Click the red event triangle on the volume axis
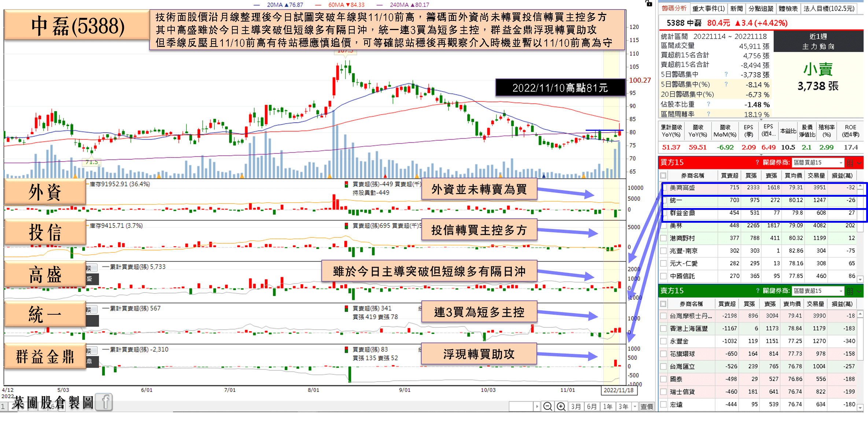The width and height of the screenshot is (868, 422). tap(385, 176)
